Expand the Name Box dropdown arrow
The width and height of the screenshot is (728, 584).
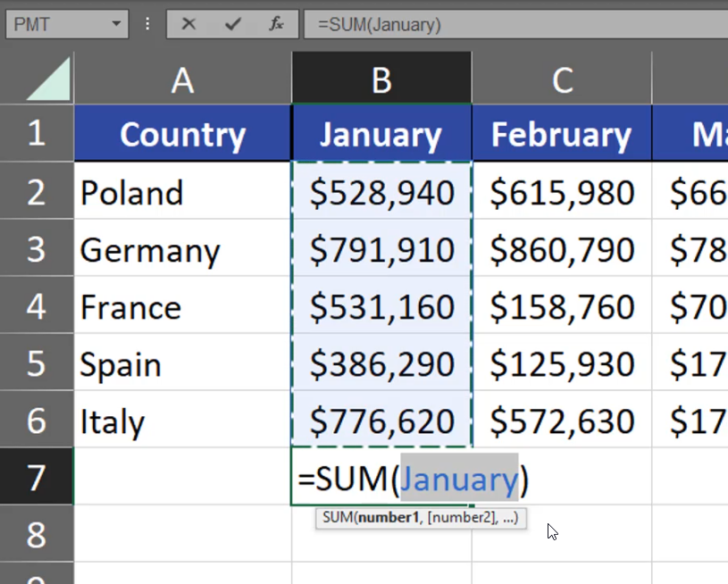pos(116,24)
